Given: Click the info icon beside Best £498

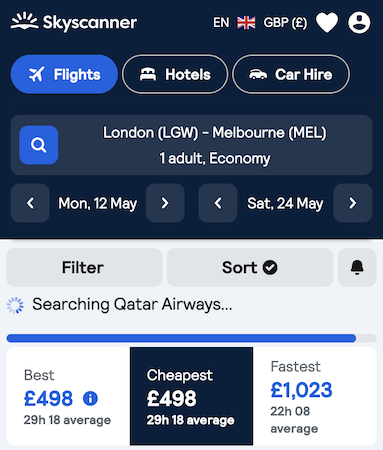Looking at the screenshot, I should tap(90, 398).
